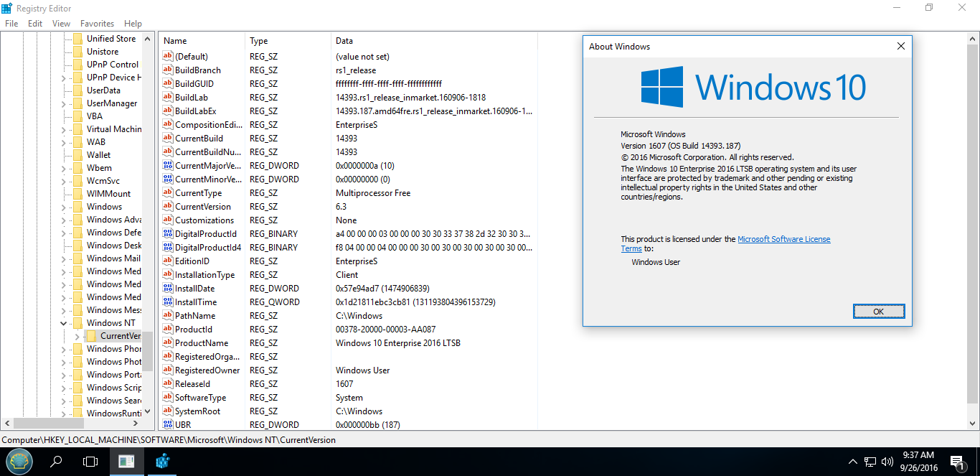
Task: Click the DigitalProductId binary value icon
Action: pos(167,234)
